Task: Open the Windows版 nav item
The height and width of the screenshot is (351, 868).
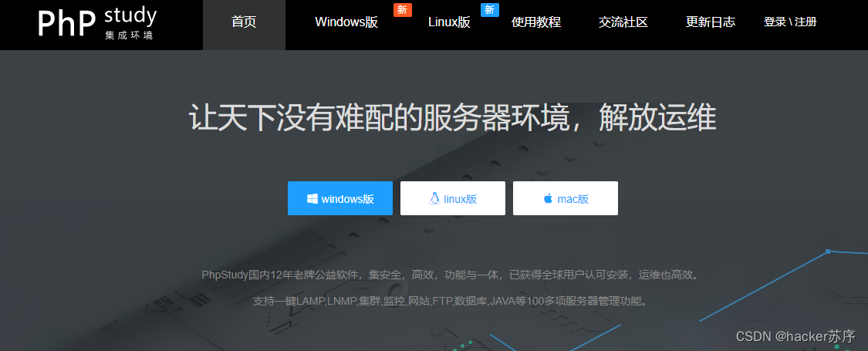Action: point(346,22)
